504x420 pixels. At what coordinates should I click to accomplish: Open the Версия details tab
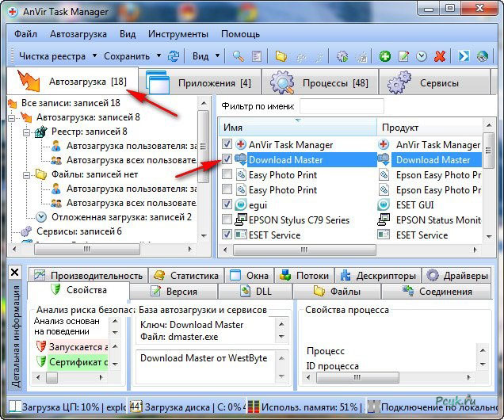[174, 292]
